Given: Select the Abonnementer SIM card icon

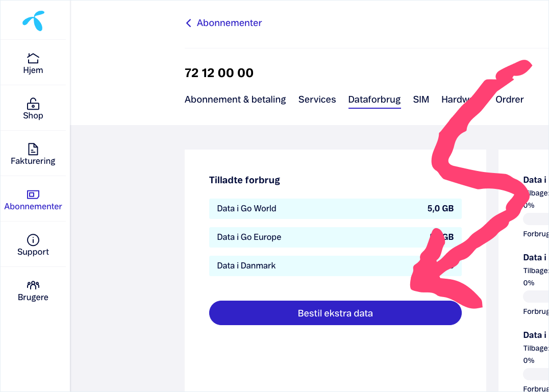Looking at the screenshot, I should 33,194.
